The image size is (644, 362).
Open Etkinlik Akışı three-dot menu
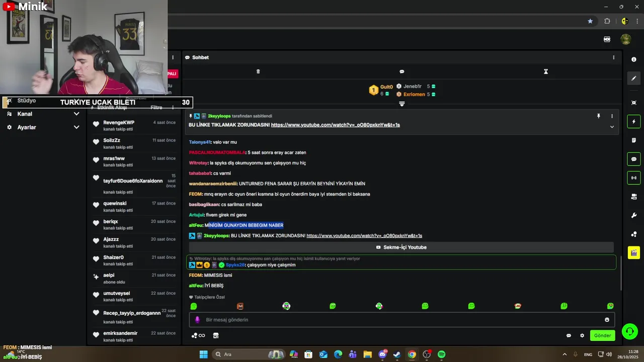[x=173, y=107]
